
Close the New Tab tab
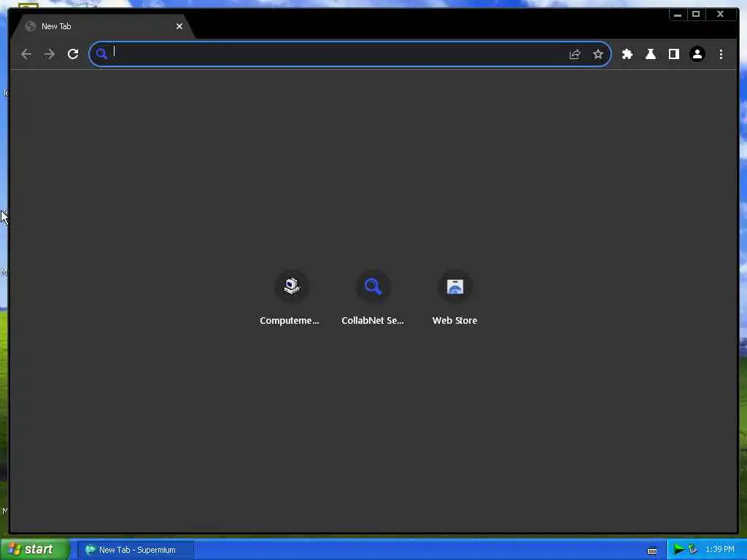(x=179, y=26)
